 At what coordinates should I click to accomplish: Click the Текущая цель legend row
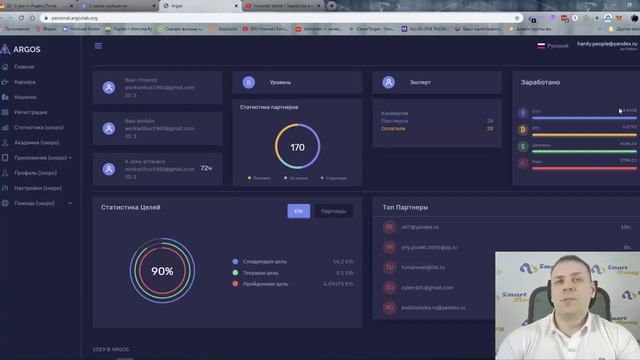(293, 273)
